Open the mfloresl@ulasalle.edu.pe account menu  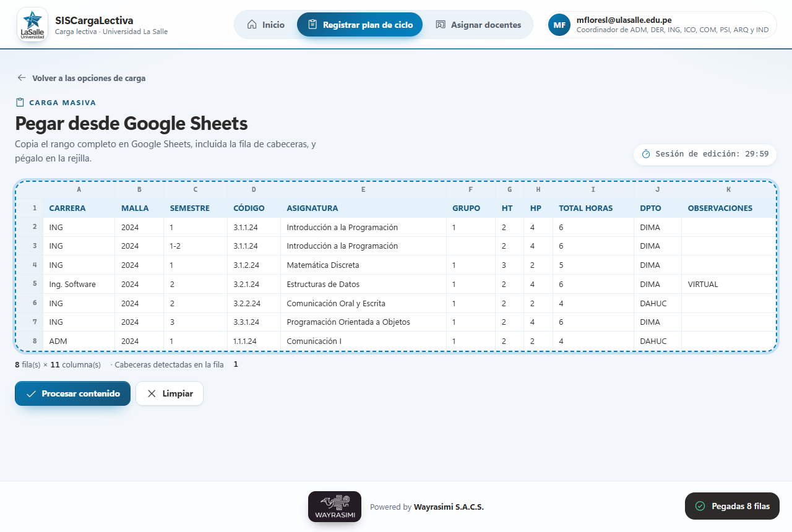click(x=661, y=25)
